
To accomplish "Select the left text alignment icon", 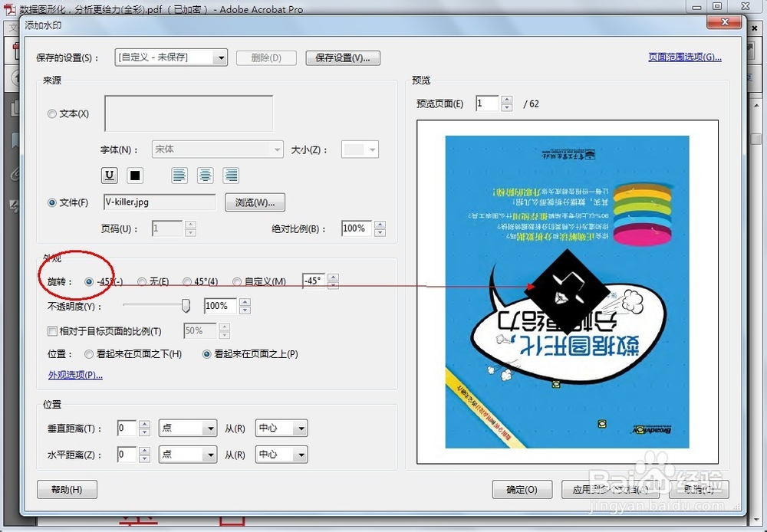I will 179,176.
